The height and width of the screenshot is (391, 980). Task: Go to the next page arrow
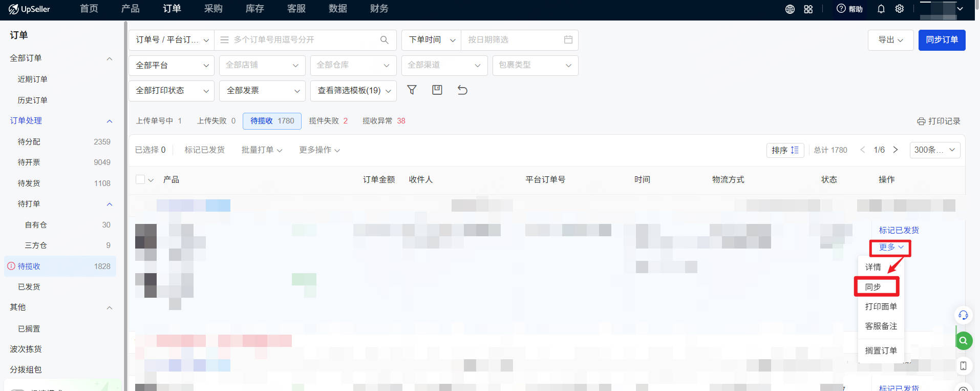pos(896,150)
